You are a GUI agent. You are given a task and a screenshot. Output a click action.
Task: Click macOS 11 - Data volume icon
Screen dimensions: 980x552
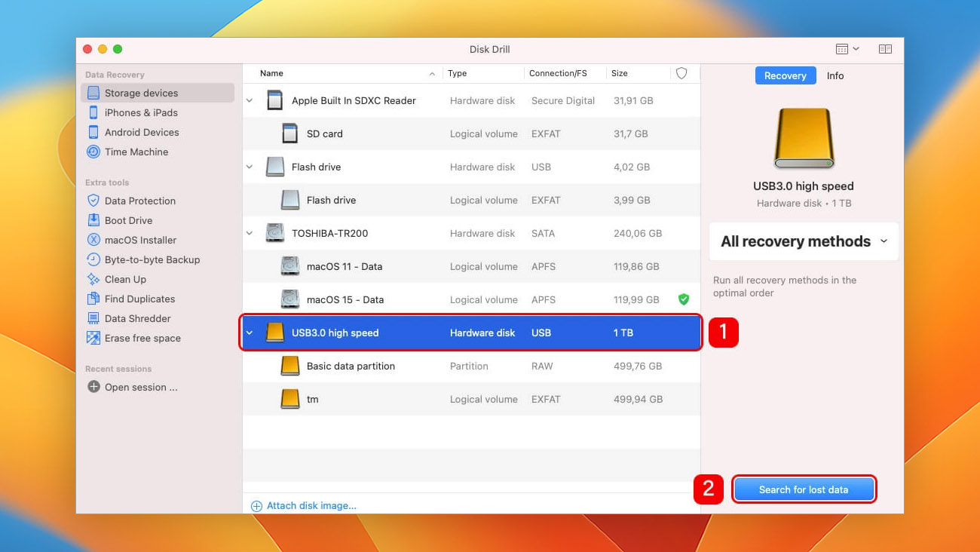point(289,266)
